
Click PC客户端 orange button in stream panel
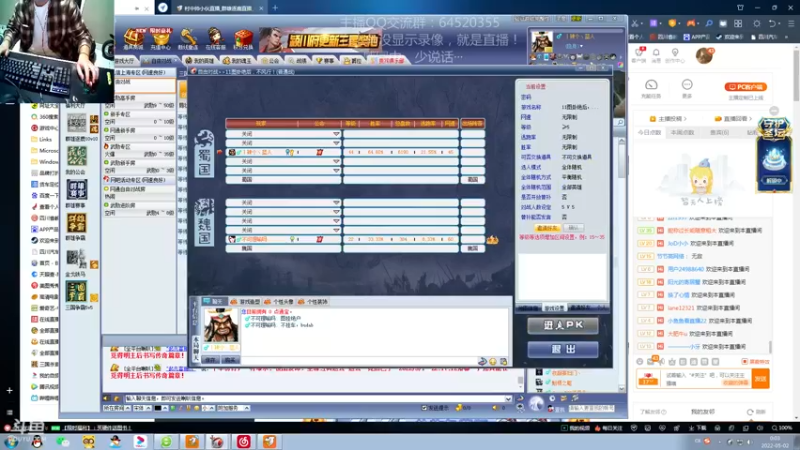click(x=745, y=87)
